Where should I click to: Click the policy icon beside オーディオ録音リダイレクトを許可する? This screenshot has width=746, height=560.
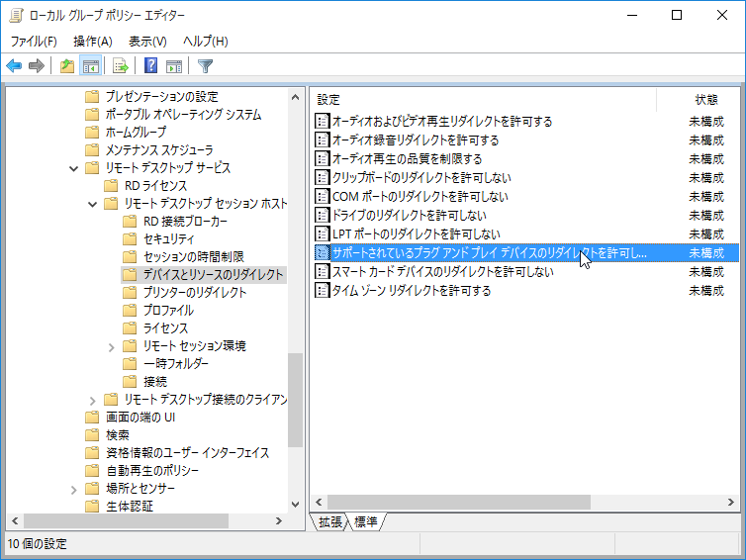click(x=323, y=140)
